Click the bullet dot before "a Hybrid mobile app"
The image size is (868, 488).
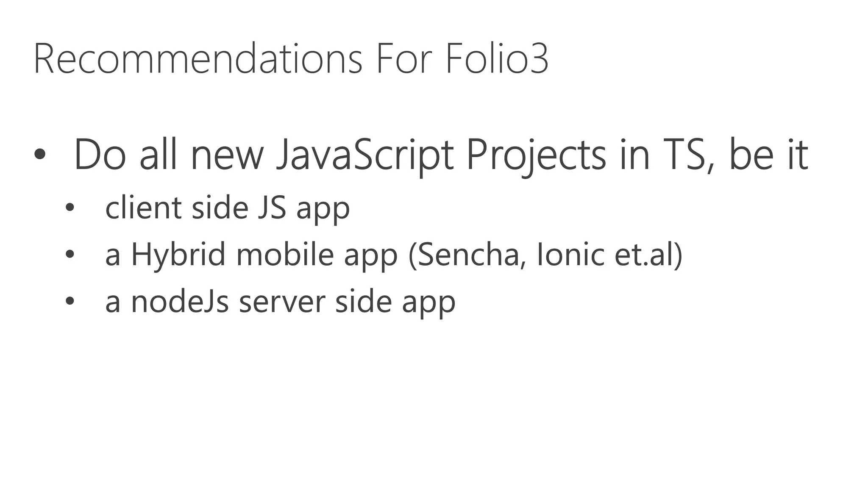[x=70, y=255]
